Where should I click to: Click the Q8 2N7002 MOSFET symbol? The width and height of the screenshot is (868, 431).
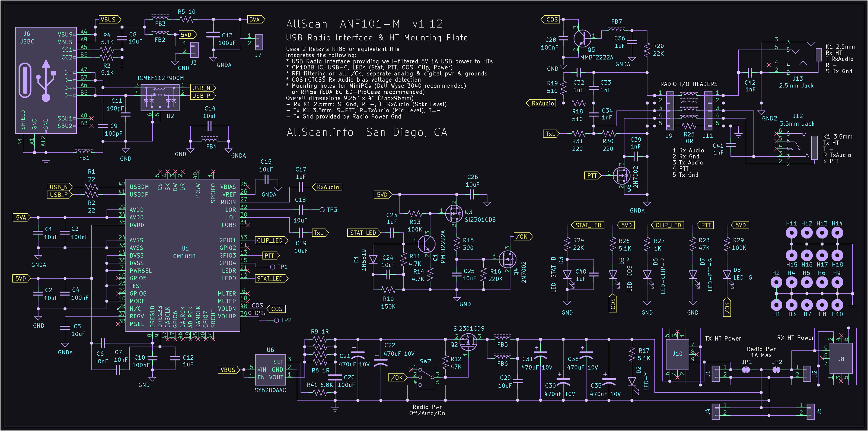click(x=621, y=175)
